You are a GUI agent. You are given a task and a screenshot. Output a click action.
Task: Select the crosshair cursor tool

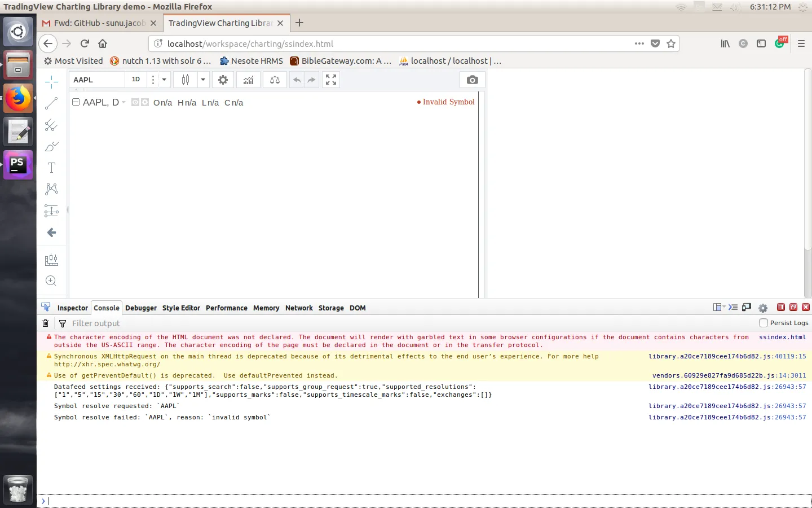(x=51, y=82)
